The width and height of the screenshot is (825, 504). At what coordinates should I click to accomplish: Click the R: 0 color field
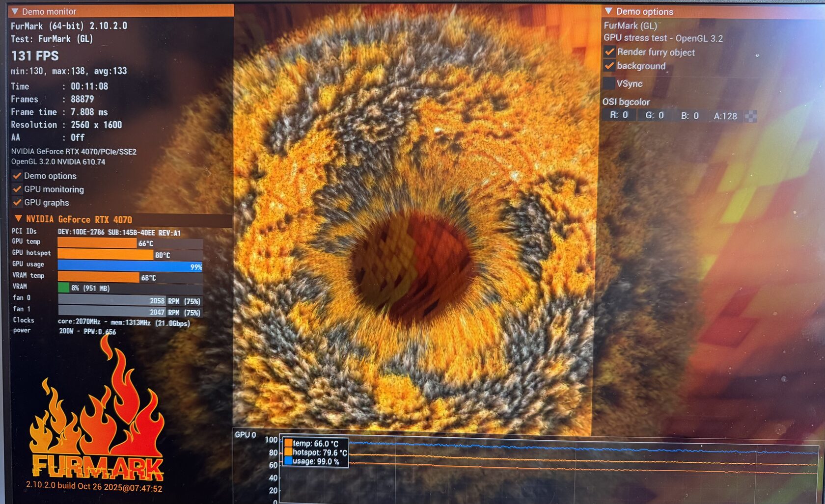[x=618, y=115]
